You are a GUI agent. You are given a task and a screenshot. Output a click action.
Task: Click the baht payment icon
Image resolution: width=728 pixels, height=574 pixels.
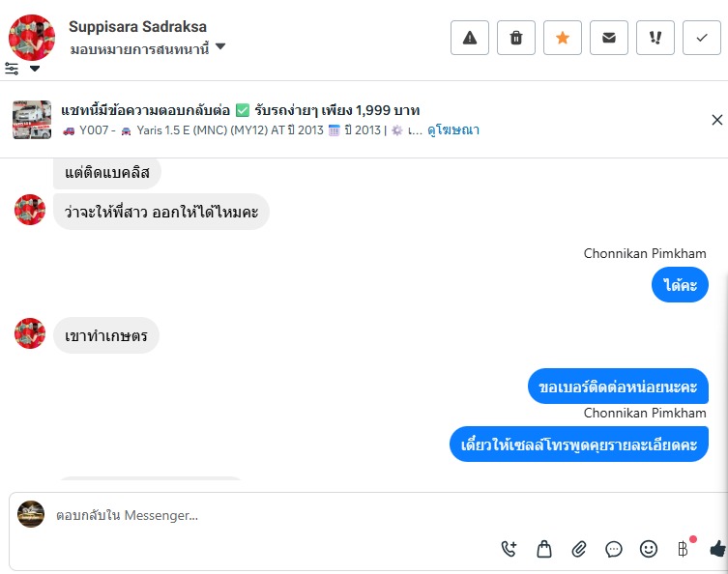(x=683, y=549)
